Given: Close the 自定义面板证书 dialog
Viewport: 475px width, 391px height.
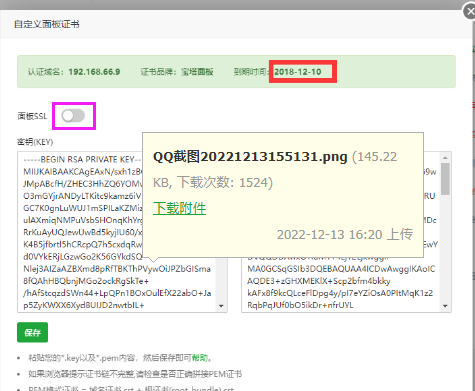Looking at the screenshot, I should pyautogui.click(x=469, y=12).
